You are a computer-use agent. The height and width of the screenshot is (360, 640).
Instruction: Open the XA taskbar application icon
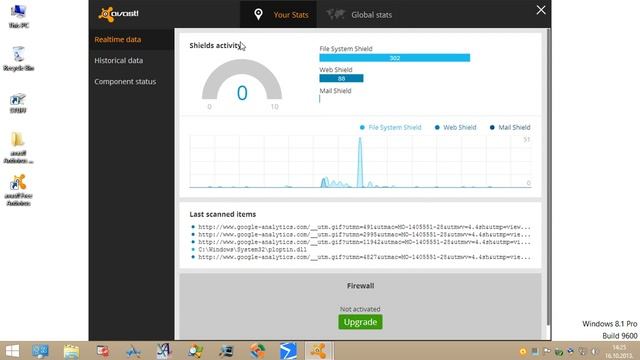[164, 351]
